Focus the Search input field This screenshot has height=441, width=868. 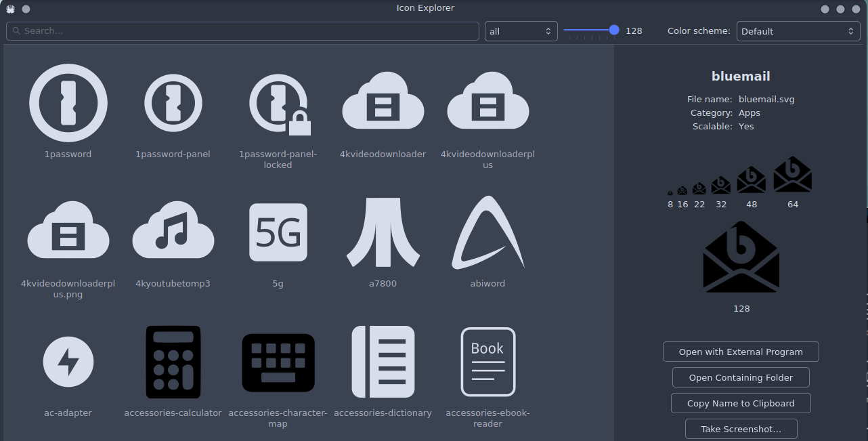pyautogui.click(x=244, y=31)
